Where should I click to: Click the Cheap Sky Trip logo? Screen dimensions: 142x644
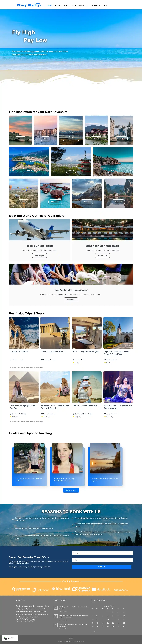click(29, 5)
